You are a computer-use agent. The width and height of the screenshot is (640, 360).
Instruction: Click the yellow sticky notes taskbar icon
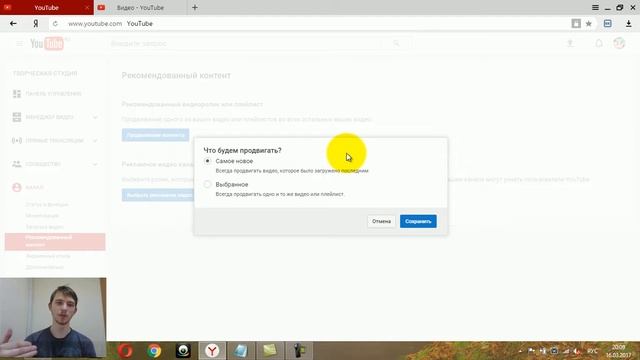click(270, 351)
